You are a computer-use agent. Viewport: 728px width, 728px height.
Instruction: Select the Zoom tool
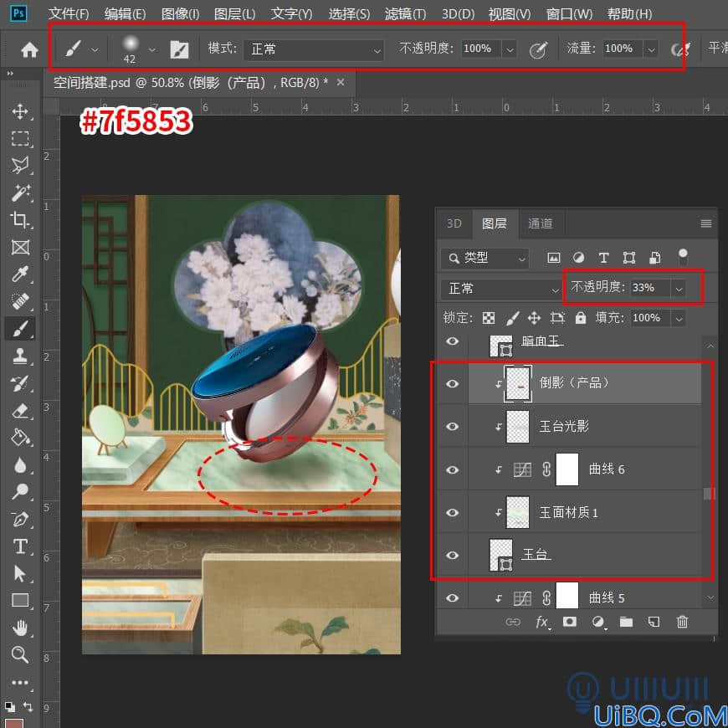click(x=19, y=655)
